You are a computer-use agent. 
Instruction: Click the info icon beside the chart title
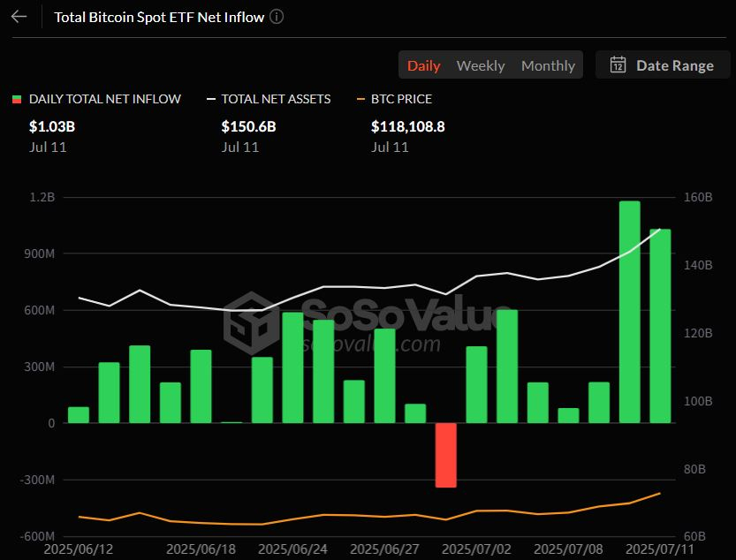(x=277, y=17)
